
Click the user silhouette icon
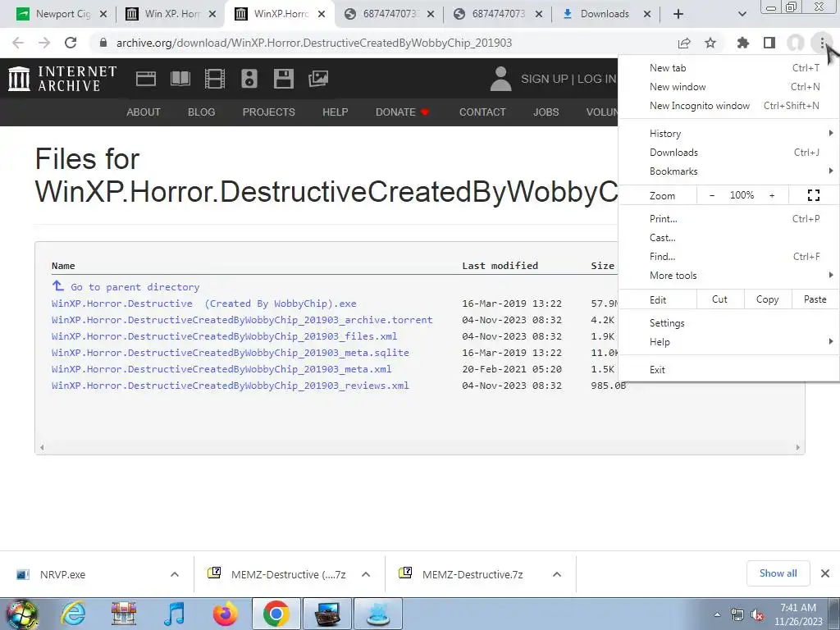tap(501, 79)
